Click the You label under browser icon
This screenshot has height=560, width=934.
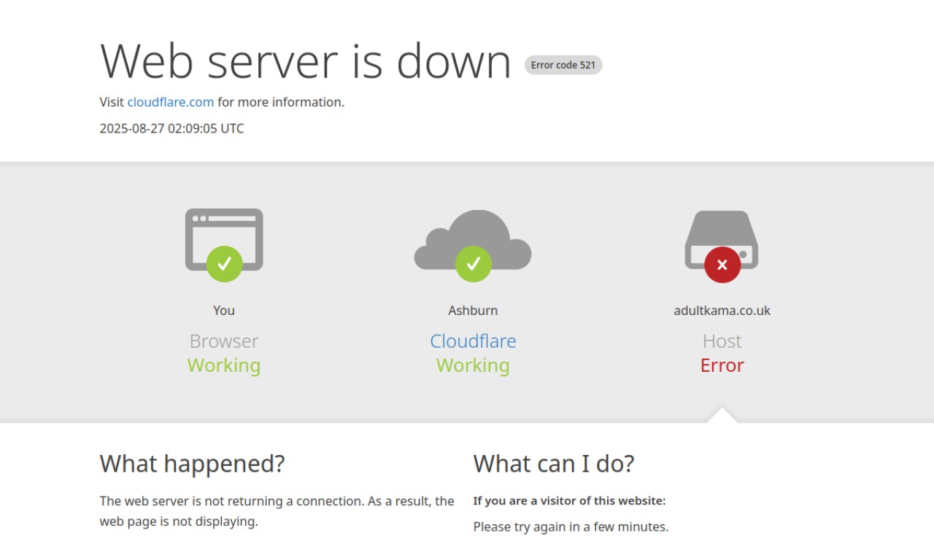(x=224, y=311)
